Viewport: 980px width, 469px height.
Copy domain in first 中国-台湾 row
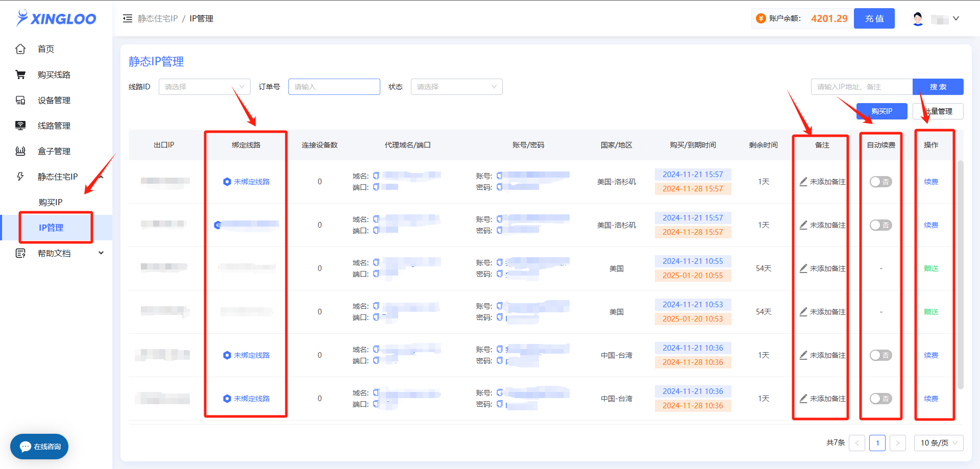pyautogui.click(x=376, y=349)
